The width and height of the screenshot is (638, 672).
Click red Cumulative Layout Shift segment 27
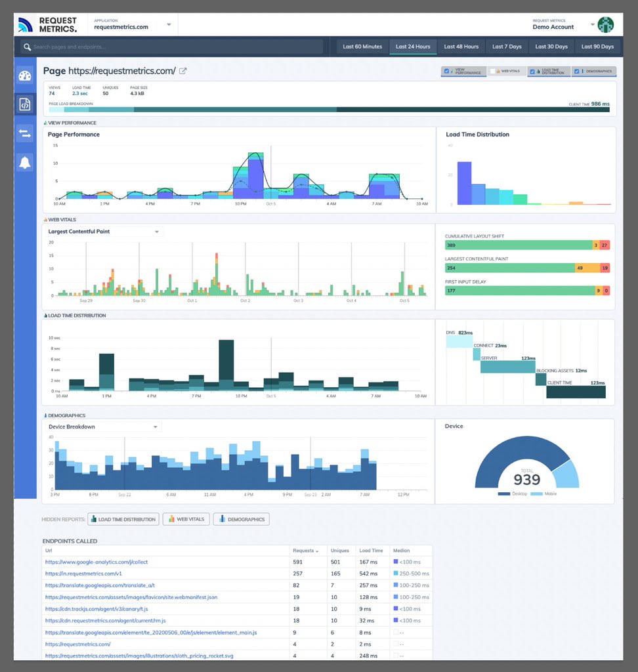tap(605, 245)
